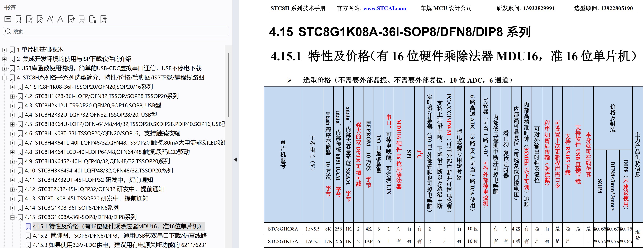Click price ¥0.65 in STC8G1K08A row
The height and width of the screenshot is (248, 644).
click(x=600, y=229)
